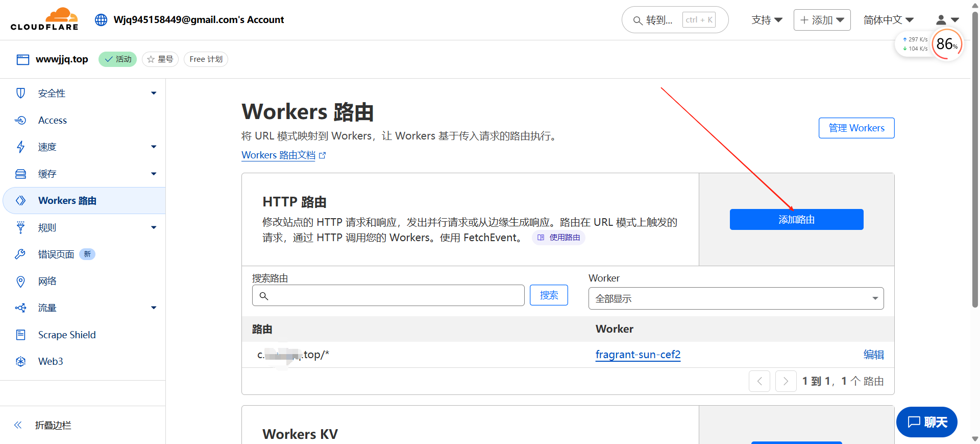Viewport: 980px width, 444px height.
Task: Open the 聊天 chat button
Action: [927, 422]
